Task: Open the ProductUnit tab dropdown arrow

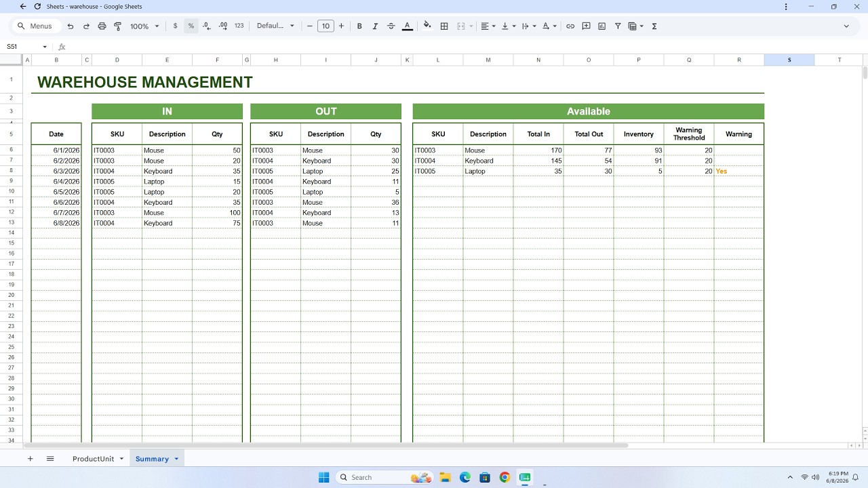Action: pos(121,459)
